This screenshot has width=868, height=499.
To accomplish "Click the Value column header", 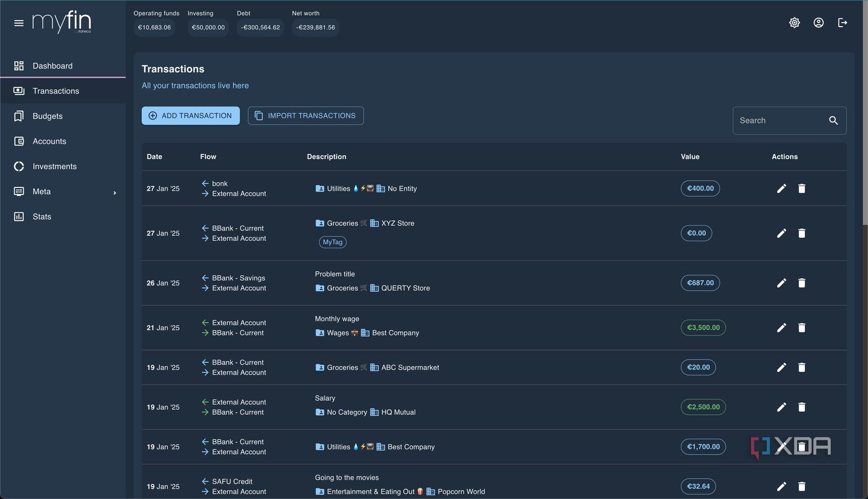I will point(690,157).
